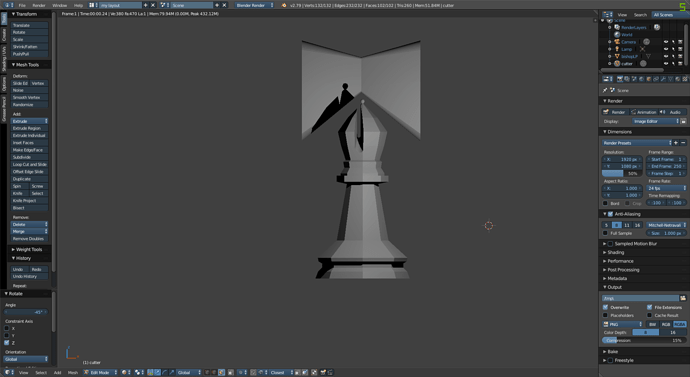Screen dimensions: 690x377
Task: Open the Modifiers wrench tab icon
Action: [663, 79]
